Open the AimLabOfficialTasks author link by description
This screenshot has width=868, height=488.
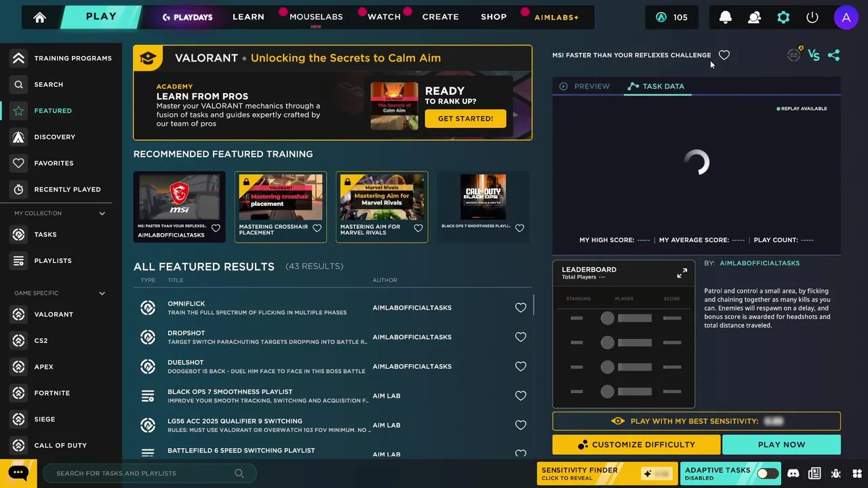[759, 263]
